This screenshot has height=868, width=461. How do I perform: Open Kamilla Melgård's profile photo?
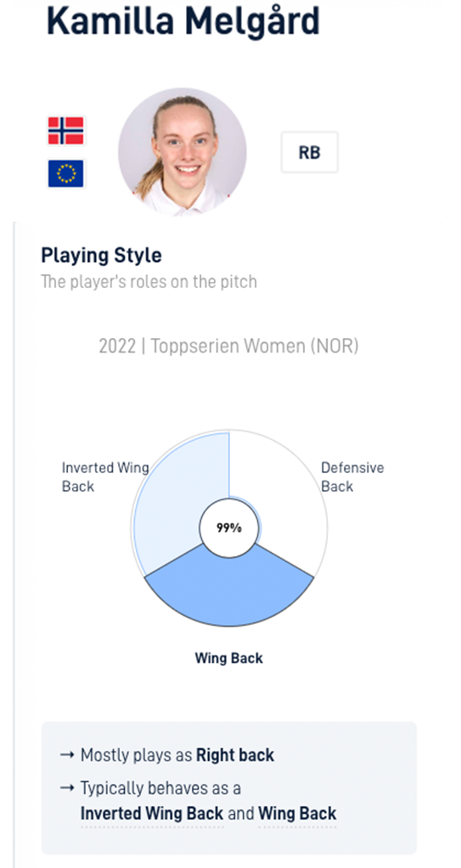pos(182,151)
